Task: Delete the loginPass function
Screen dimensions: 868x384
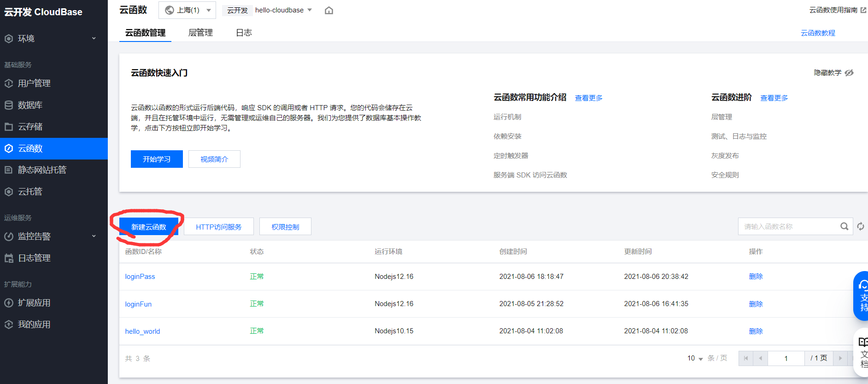Action: 756,277
